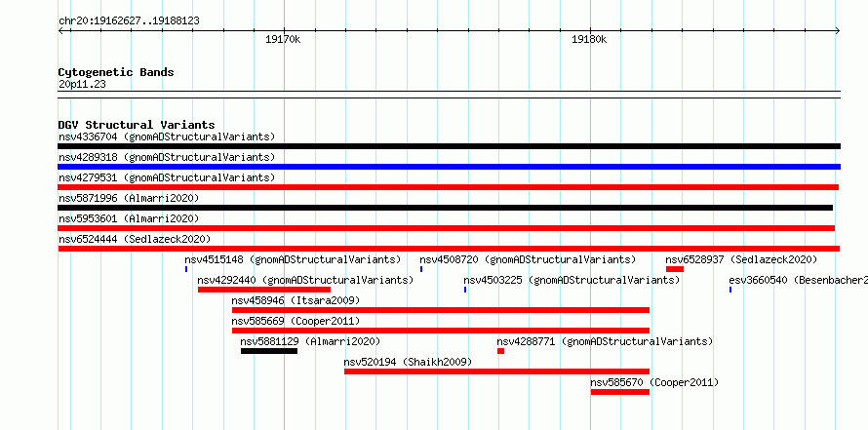
Task: Select the red nsv585669 variant bar
Action: click(x=441, y=331)
